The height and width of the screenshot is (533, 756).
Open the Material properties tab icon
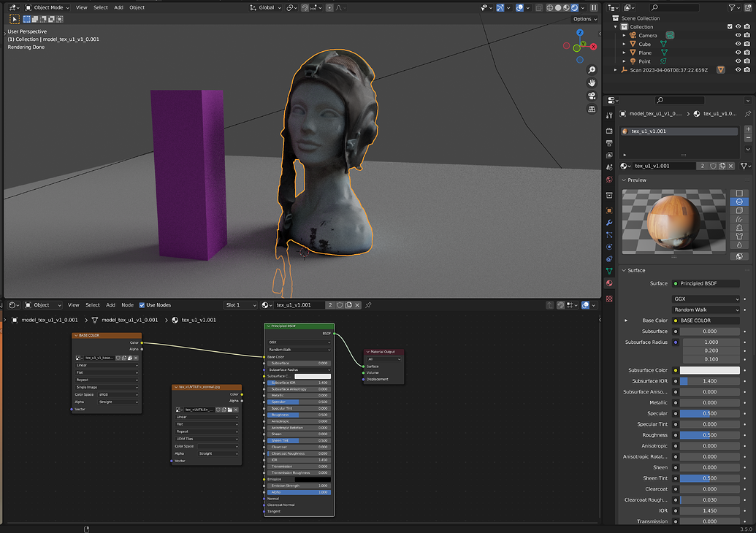coord(609,283)
